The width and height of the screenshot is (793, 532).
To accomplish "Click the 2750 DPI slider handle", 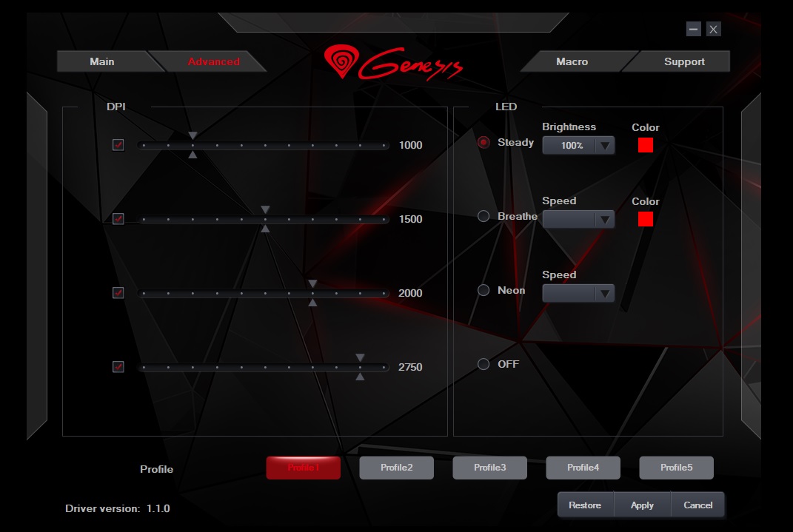I will (x=360, y=367).
